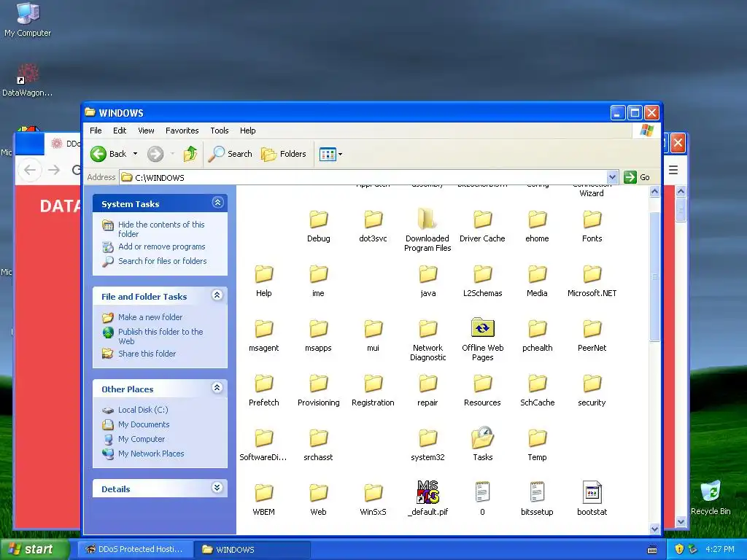Select the My Computer desktop icon
The image size is (747, 560).
click(x=28, y=20)
